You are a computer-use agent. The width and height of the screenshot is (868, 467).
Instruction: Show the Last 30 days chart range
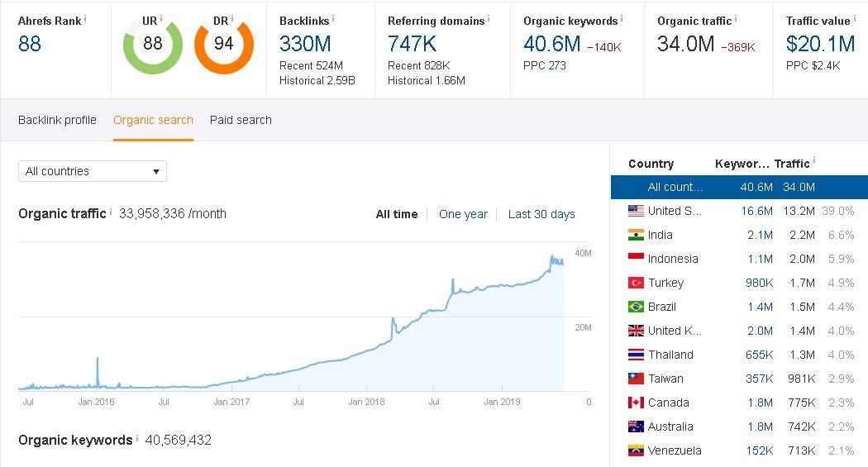pos(541,214)
